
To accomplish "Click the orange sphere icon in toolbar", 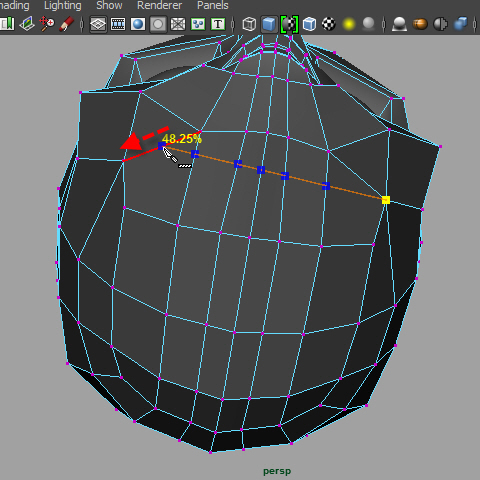I will click(420, 24).
